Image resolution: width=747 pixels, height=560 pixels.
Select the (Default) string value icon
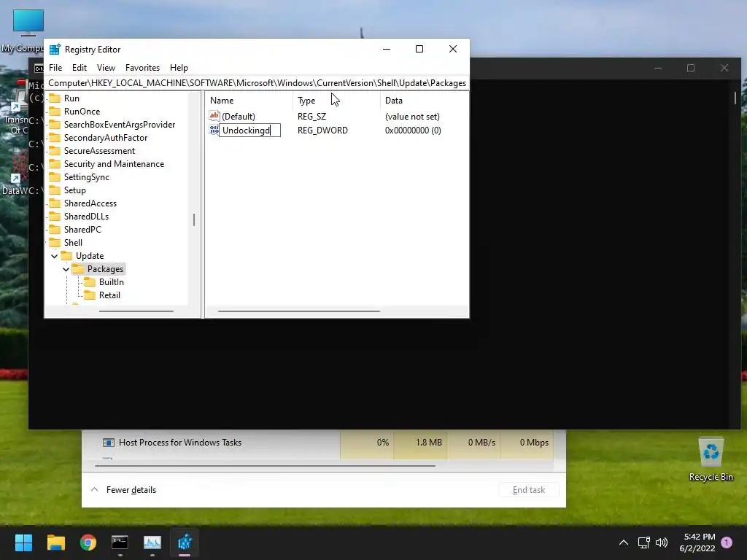click(x=214, y=116)
